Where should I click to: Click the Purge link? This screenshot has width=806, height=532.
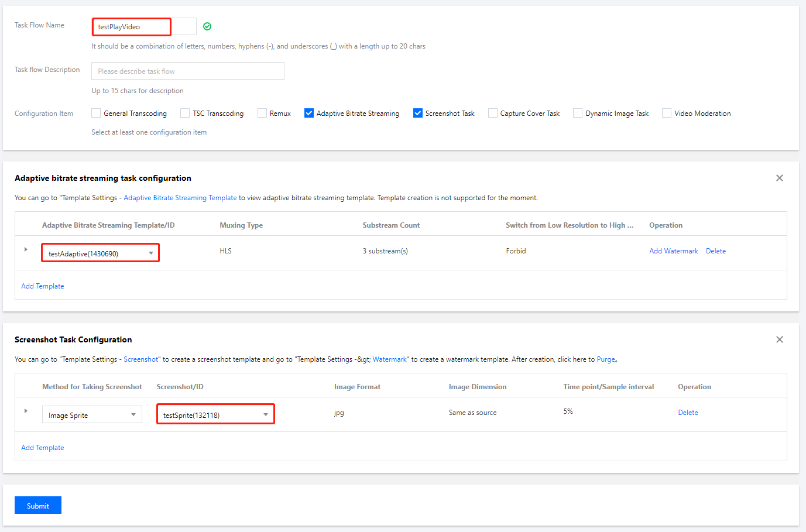tap(606, 359)
